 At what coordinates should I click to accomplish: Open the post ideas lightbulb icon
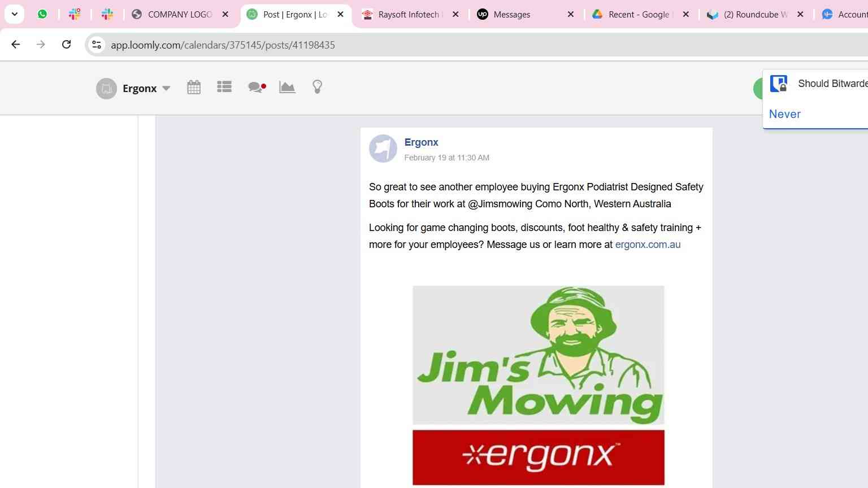318,87
